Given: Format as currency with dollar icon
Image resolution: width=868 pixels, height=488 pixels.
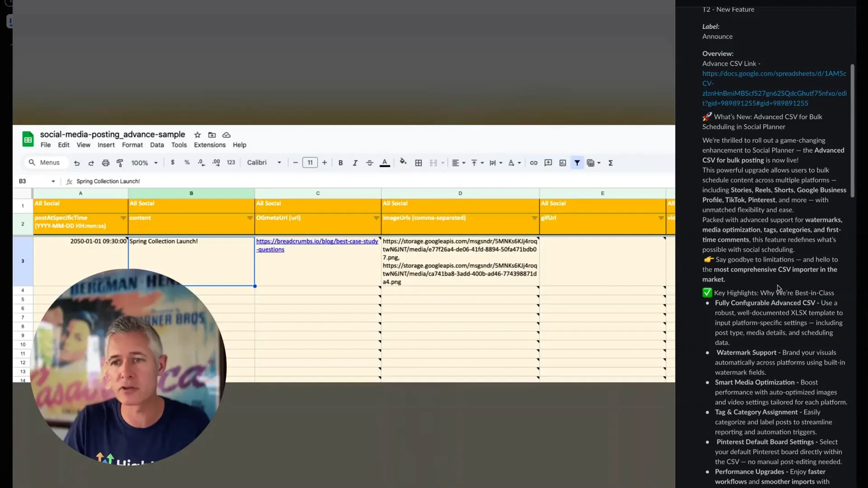Looking at the screenshot, I should [172, 163].
